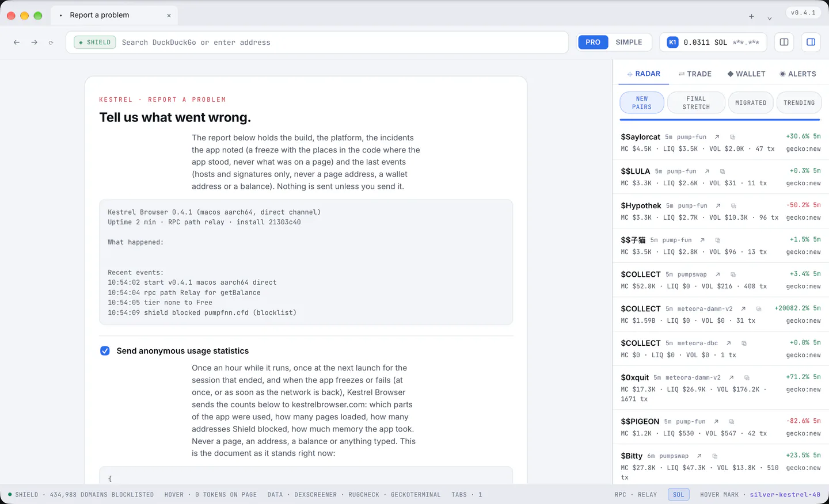Select the $Oxquit token name
829x504 pixels.
[634, 378]
